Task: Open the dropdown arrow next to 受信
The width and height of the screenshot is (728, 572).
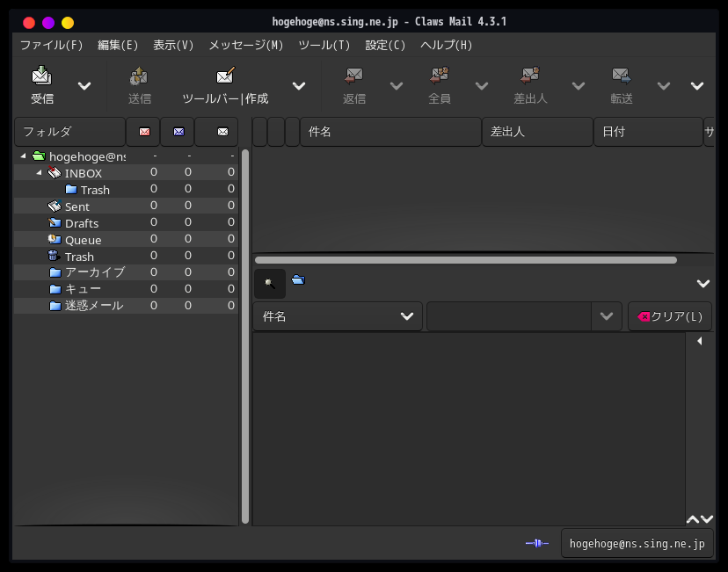Action: click(84, 86)
